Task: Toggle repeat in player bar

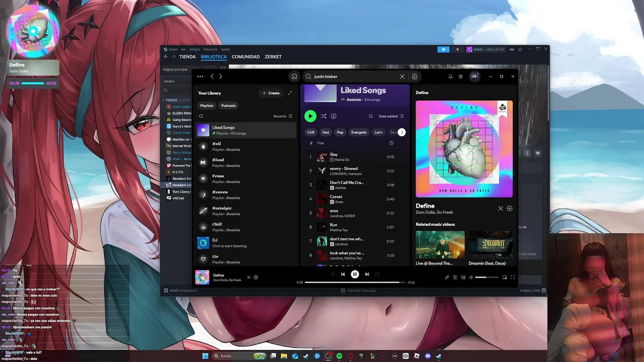Action: tap(377, 274)
